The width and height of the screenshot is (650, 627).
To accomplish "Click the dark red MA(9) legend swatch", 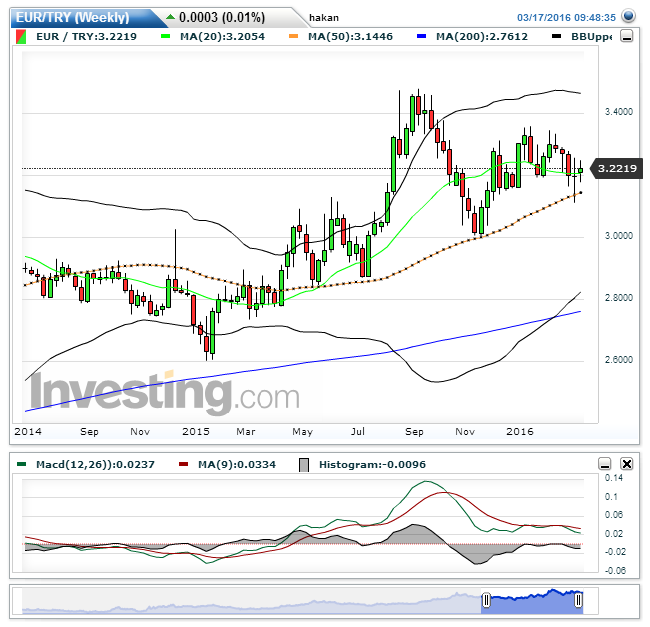I will pyautogui.click(x=184, y=464).
